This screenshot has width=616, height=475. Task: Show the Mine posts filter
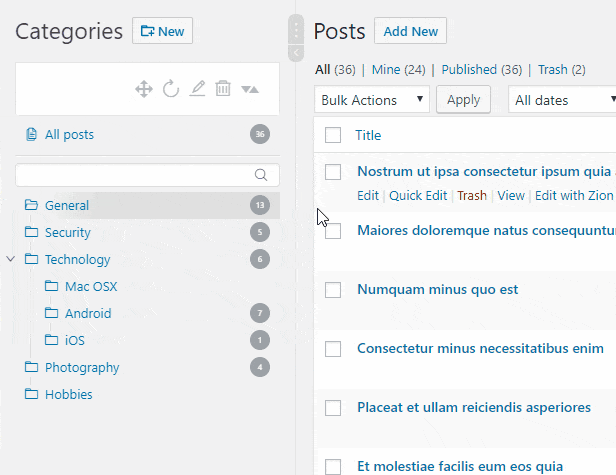pos(398,69)
